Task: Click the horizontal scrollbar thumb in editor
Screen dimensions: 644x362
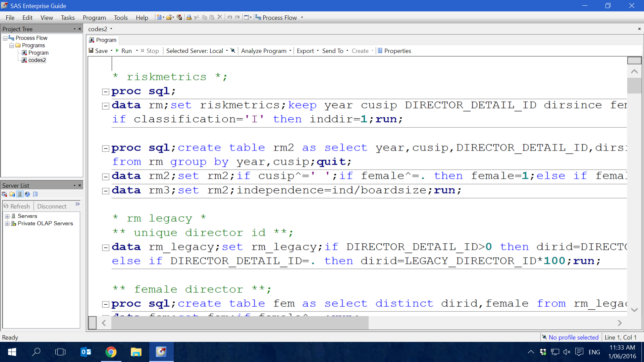Action: (x=240, y=323)
